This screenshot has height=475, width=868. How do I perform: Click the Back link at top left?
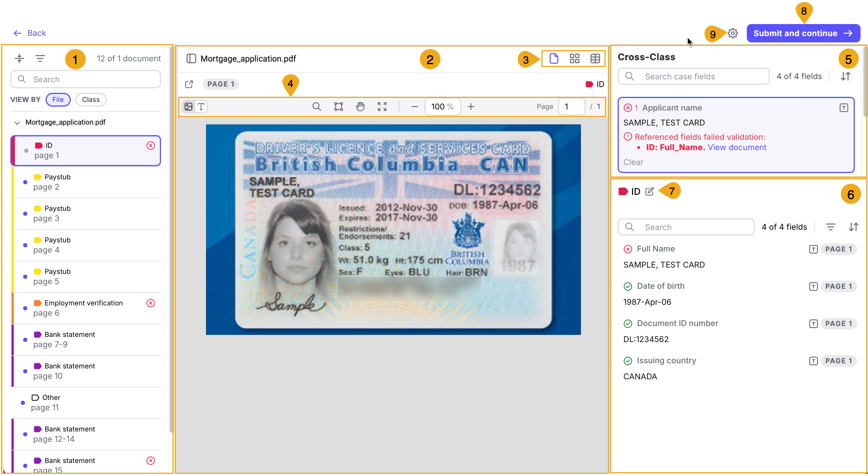pyautogui.click(x=30, y=33)
